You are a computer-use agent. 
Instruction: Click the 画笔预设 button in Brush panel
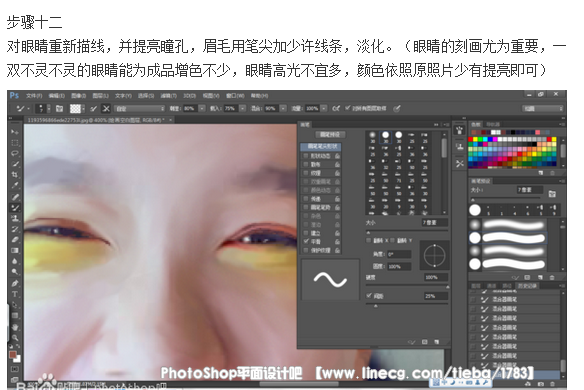coord(330,134)
